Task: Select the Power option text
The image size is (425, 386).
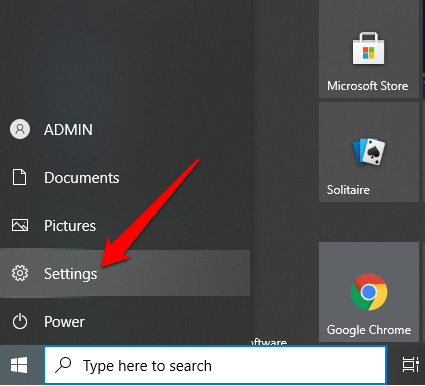Action: 64,322
